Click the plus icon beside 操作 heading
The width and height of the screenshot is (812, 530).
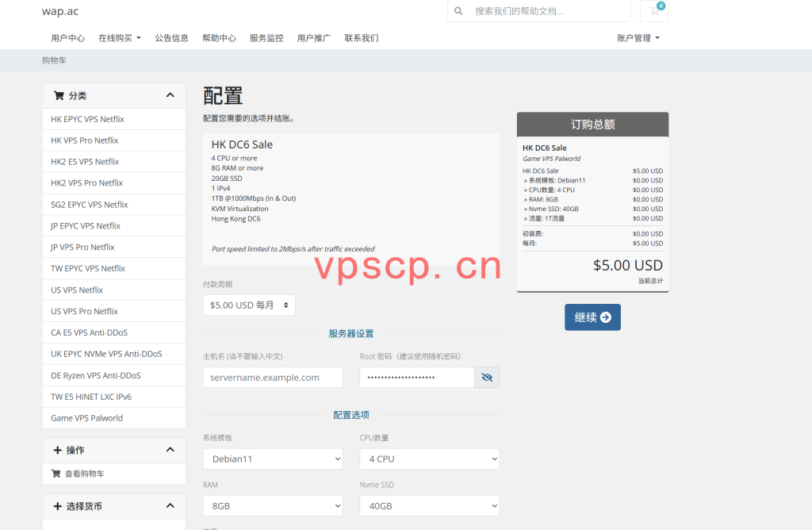pyautogui.click(x=57, y=450)
